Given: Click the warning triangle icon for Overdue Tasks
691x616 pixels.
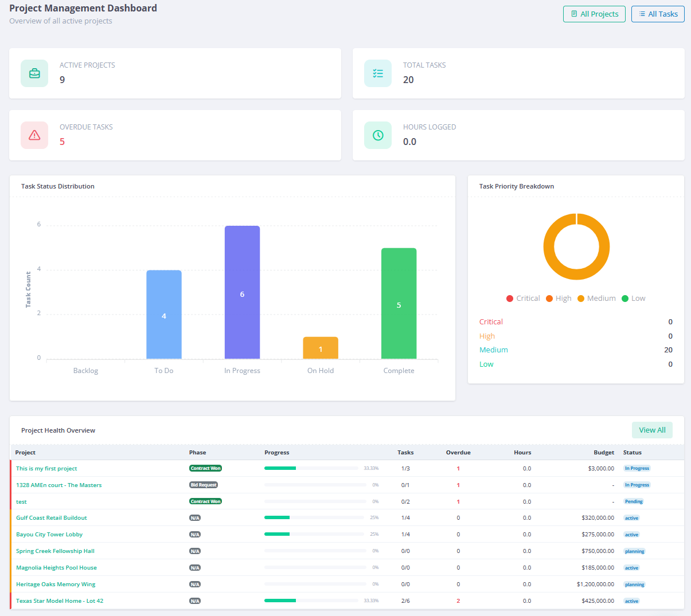Looking at the screenshot, I should pyautogui.click(x=34, y=135).
